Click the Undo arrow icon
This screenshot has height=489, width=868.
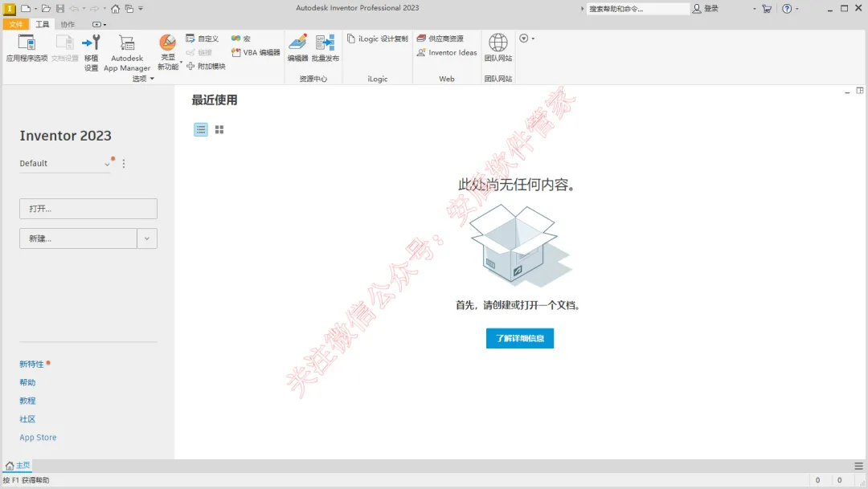[74, 9]
